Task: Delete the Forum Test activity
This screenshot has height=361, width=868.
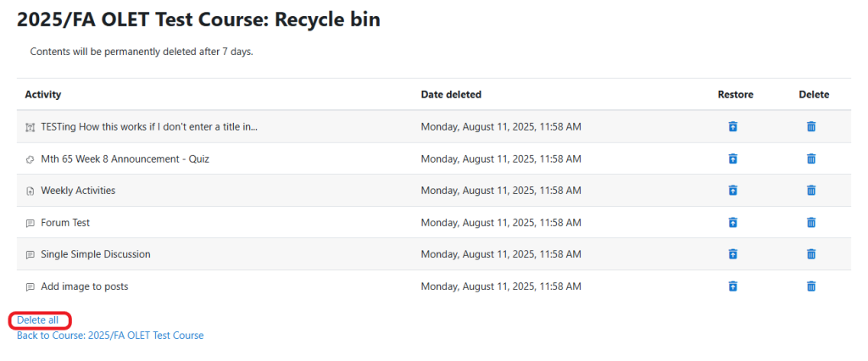Action: (x=811, y=223)
